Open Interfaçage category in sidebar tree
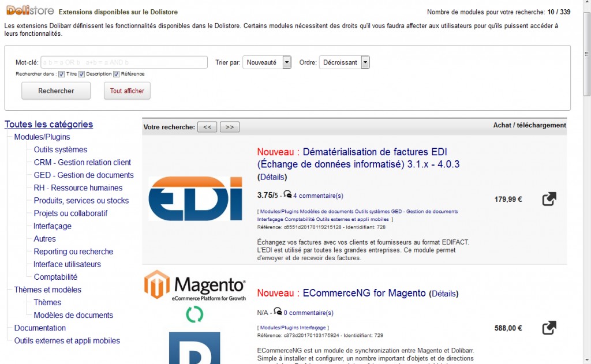Viewport: 591px width, 364px height. pyautogui.click(x=53, y=226)
